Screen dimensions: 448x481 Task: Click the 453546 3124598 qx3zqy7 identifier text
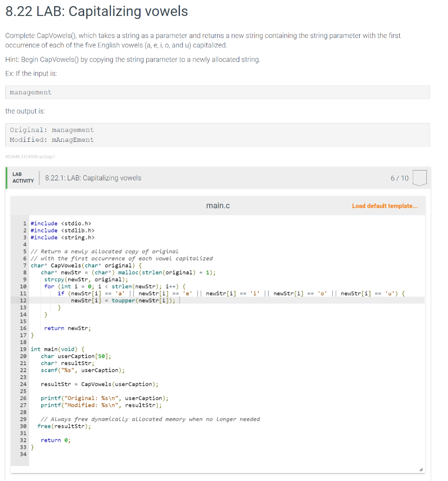(30, 156)
